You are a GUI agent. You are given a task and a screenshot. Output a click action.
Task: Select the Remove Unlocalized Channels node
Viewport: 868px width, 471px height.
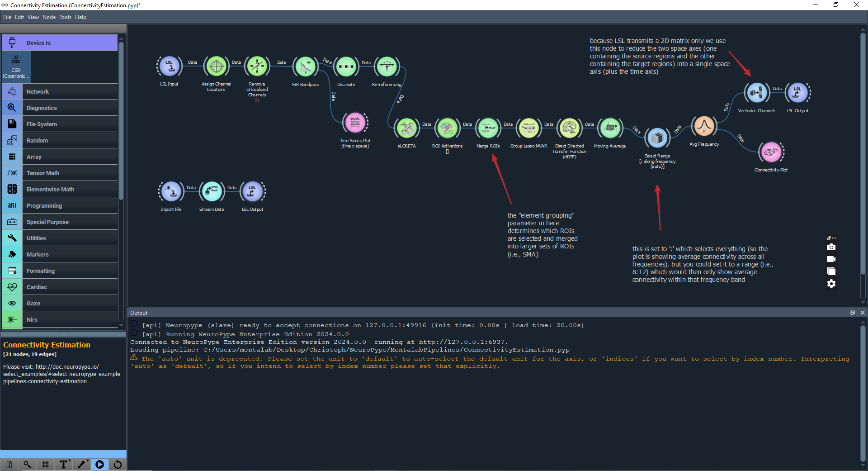point(257,66)
